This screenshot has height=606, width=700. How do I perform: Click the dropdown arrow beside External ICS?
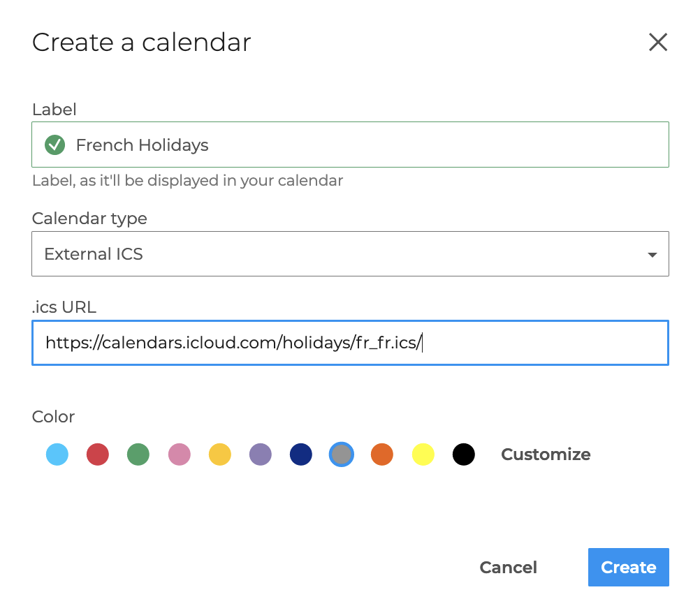[x=652, y=255]
